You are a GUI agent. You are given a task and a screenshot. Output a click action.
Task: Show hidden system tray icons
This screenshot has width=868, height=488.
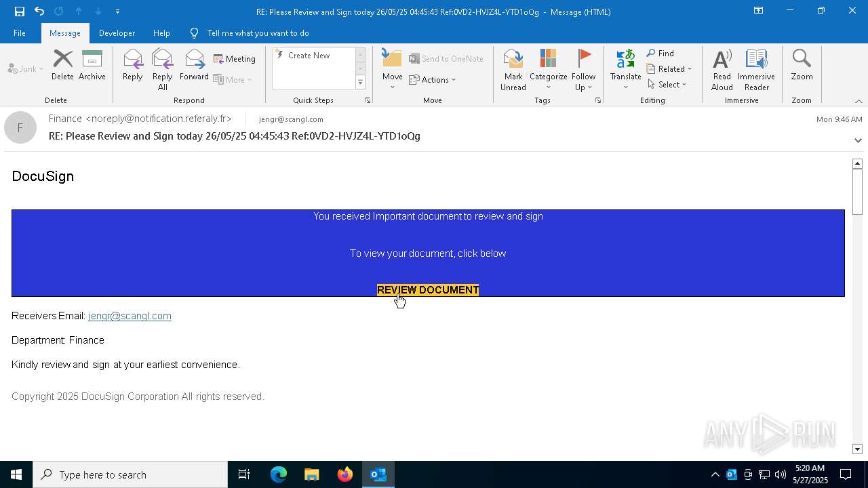[x=715, y=474]
